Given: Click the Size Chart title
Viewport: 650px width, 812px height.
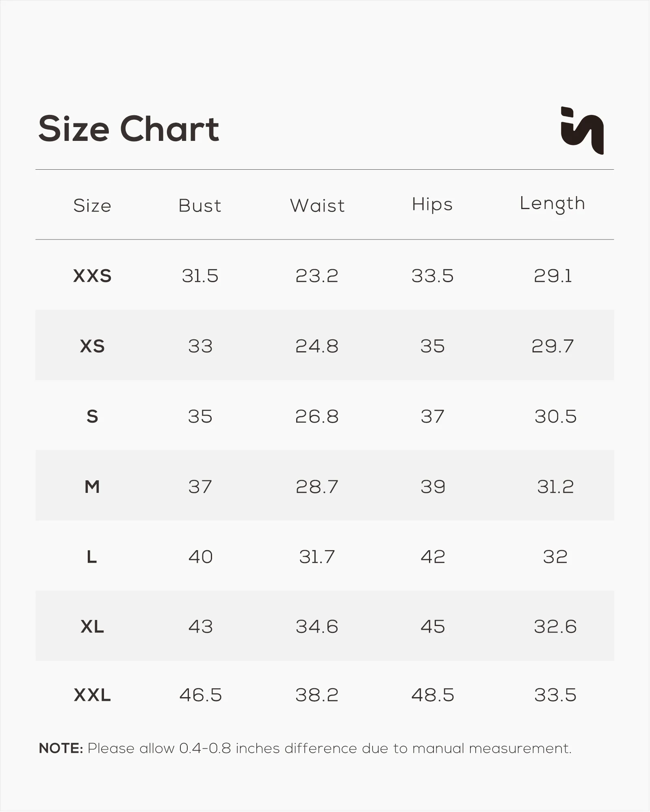Looking at the screenshot, I should tap(128, 129).
